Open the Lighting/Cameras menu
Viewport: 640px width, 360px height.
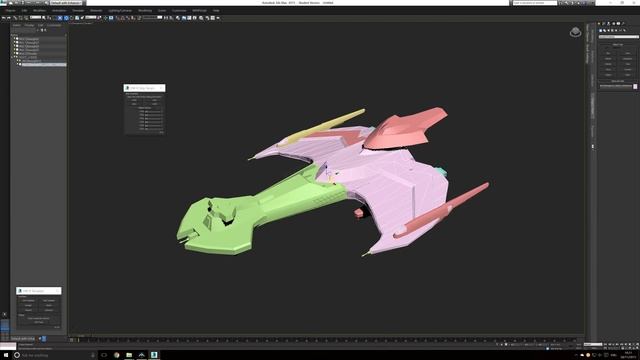click(120, 11)
